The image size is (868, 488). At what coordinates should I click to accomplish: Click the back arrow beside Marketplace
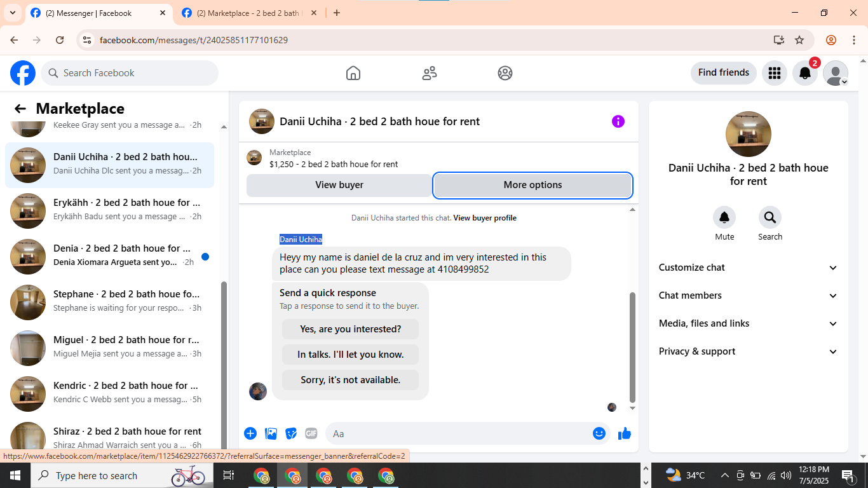20,109
